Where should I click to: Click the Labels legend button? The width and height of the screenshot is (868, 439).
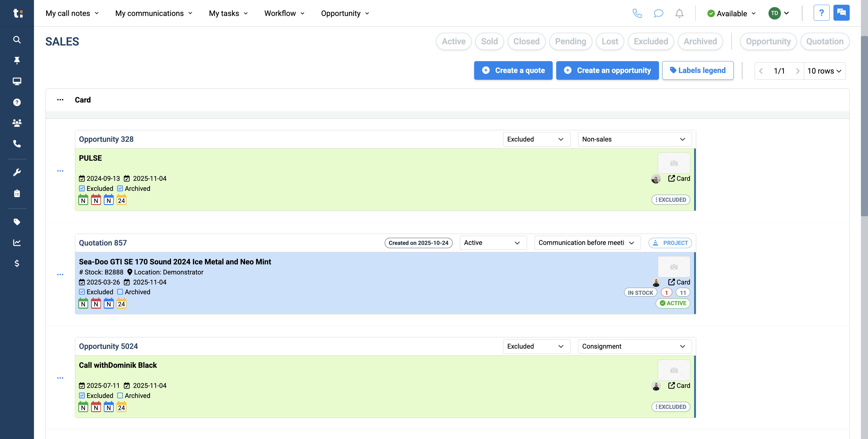697,70
